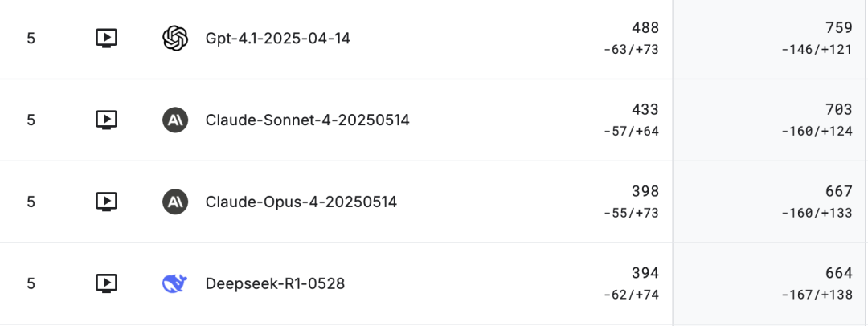Open the Claude-Sonnet-4-20250514 model link

click(307, 120)
